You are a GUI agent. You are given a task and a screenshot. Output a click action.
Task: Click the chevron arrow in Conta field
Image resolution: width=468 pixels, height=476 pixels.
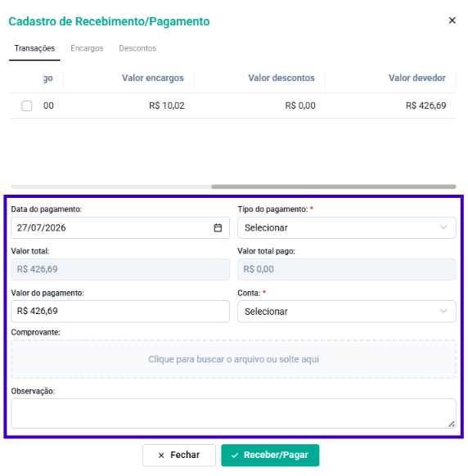(x=443, y=311)
